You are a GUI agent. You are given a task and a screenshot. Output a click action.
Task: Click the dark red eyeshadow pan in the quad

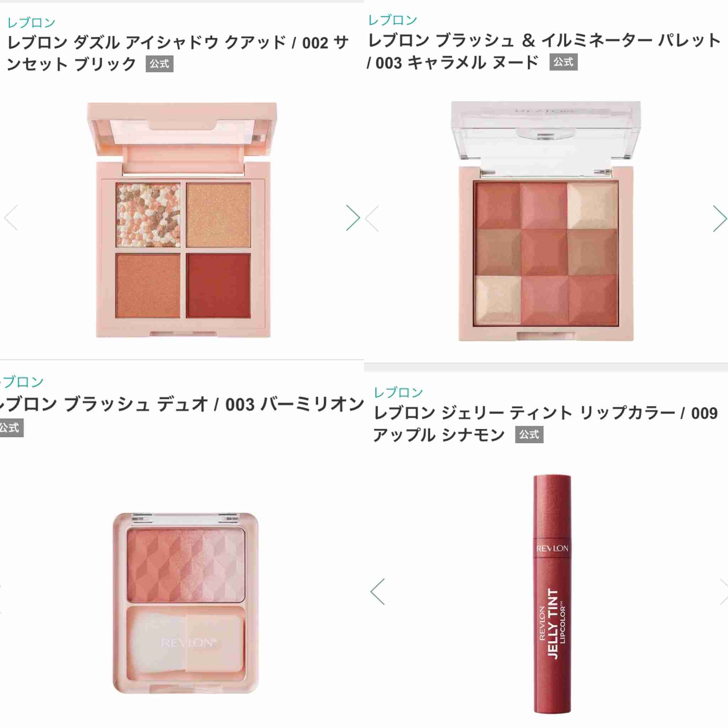(218, 285)
